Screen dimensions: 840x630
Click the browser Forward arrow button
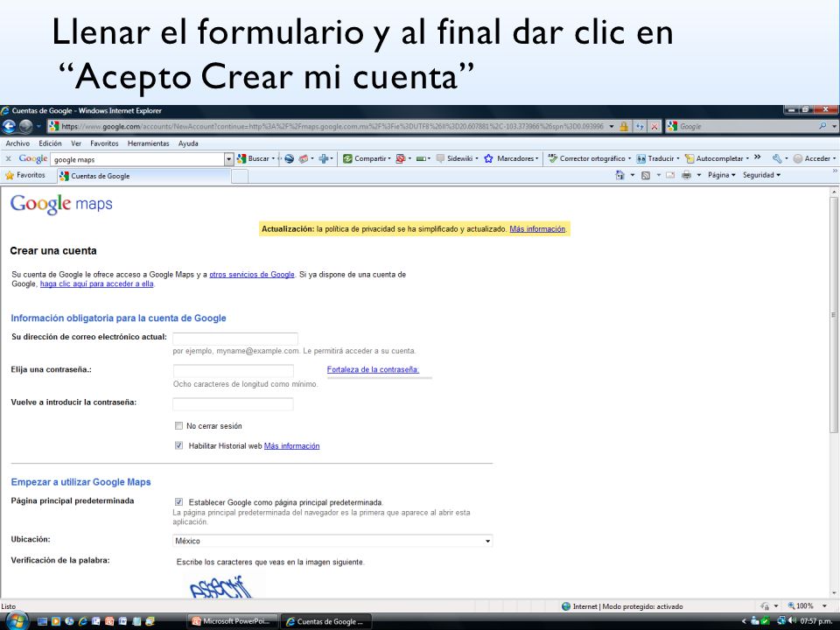tap(25, 126)
